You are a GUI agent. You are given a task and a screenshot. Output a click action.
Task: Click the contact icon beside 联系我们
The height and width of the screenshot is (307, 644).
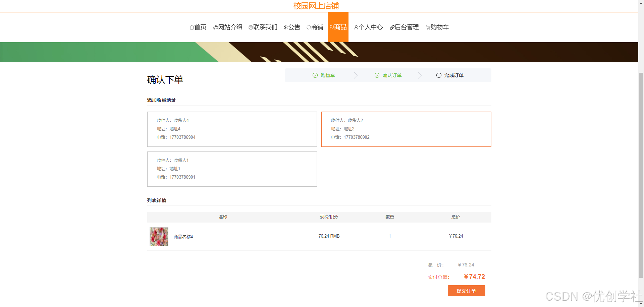pyautogui.click(x=250, y=27)
